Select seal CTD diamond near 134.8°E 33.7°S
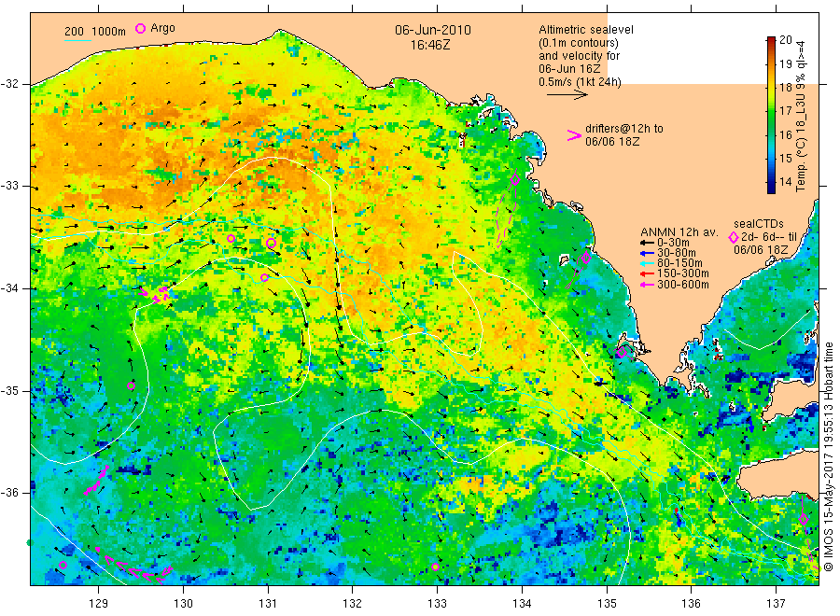The height and width of the screenshot is (616, 840). tap(586, 258)
